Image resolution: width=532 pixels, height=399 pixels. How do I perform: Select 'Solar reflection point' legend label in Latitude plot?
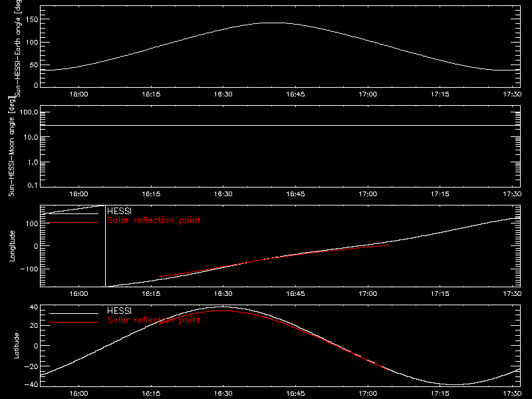pyautogui.click(x=154, y=320)
